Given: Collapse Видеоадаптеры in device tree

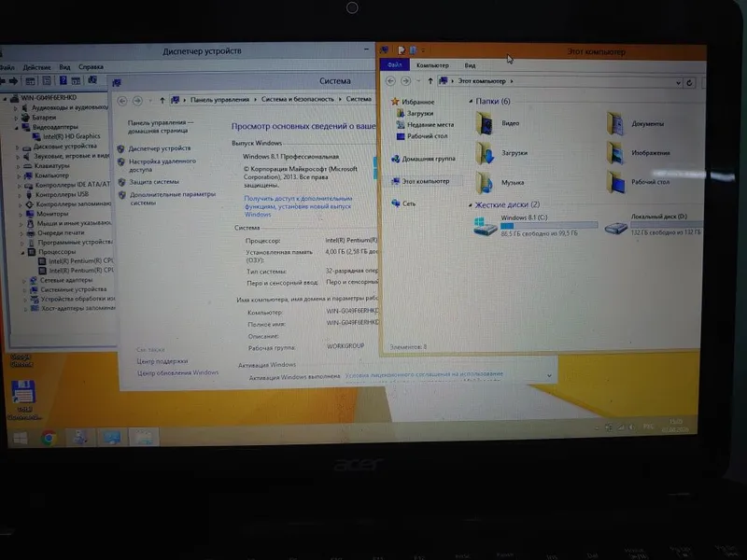Looking at the screenshot, I should point(17,127).
